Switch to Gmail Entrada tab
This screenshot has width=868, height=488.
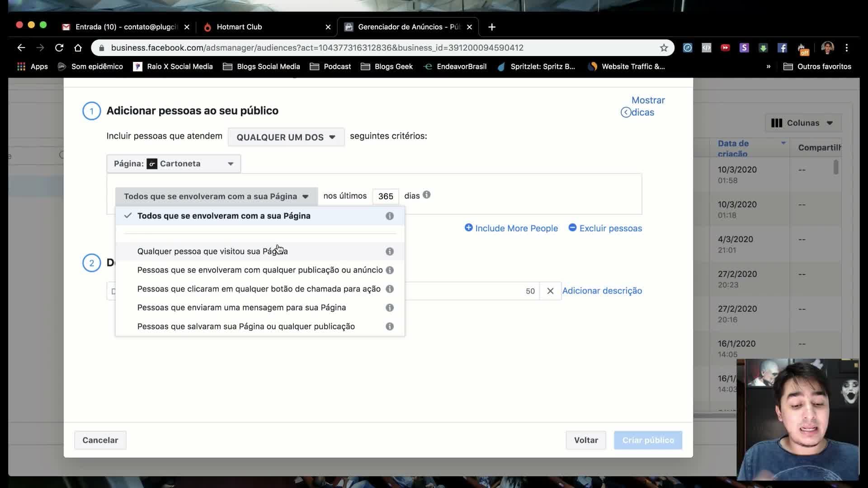pos(127,27)
